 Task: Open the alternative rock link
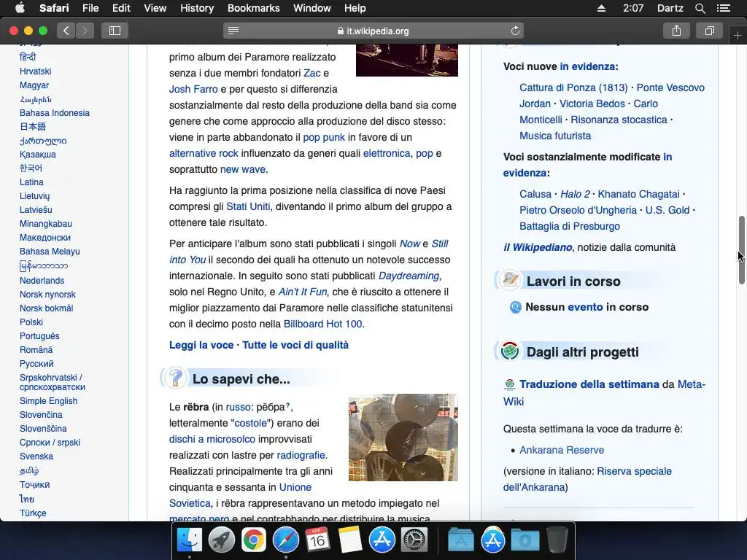(x=204, y=153)
